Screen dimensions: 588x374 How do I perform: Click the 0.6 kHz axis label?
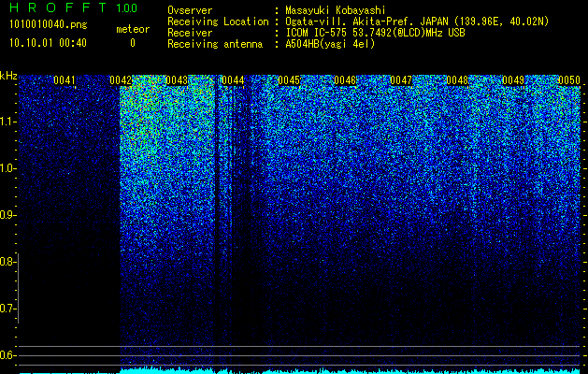point(7,355)
